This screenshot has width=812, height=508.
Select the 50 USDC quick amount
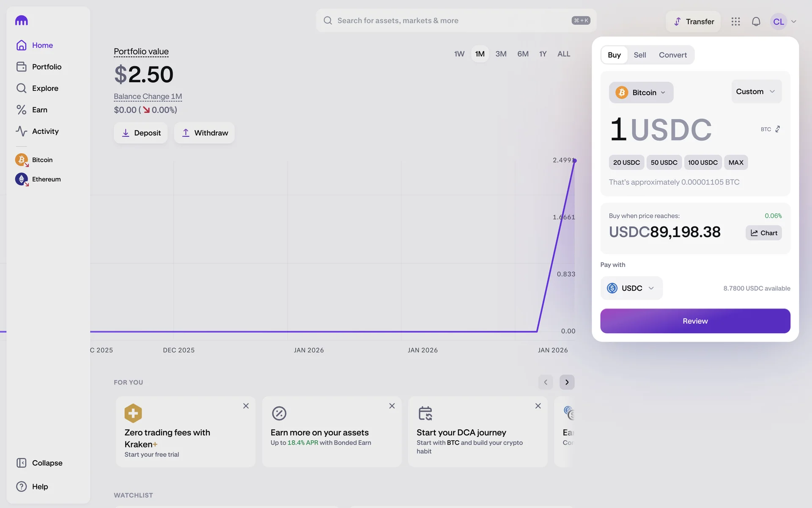664,163
